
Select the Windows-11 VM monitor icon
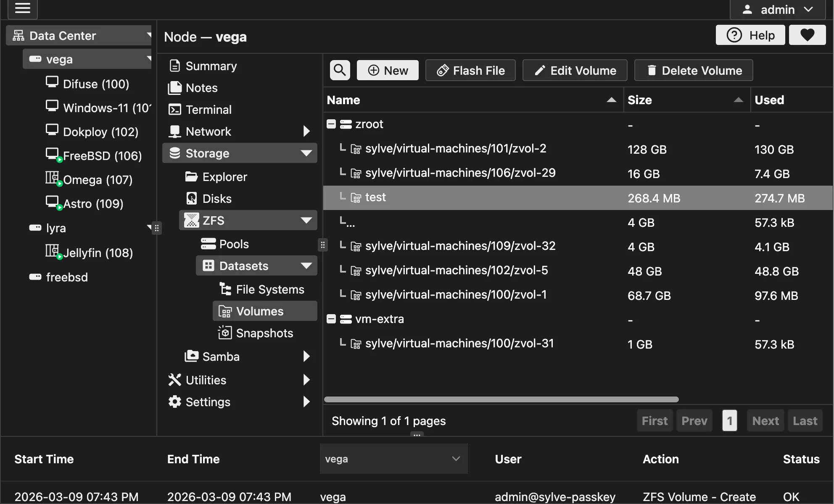pos(52,106)
